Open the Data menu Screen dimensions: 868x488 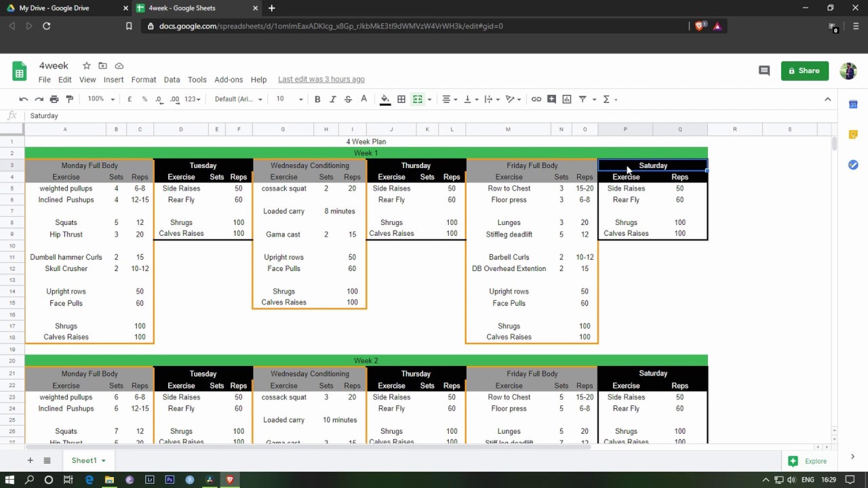(172, 79)
